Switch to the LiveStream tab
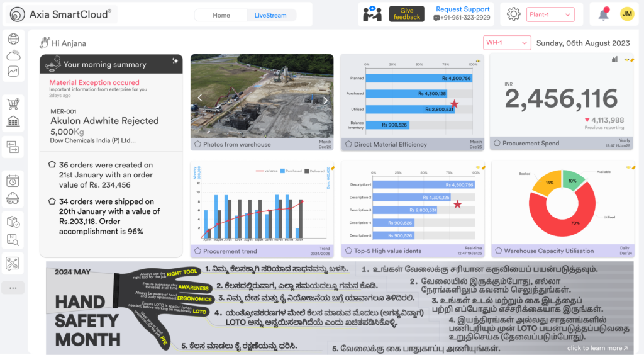644x355 pixels. click(x=270, y=15)
